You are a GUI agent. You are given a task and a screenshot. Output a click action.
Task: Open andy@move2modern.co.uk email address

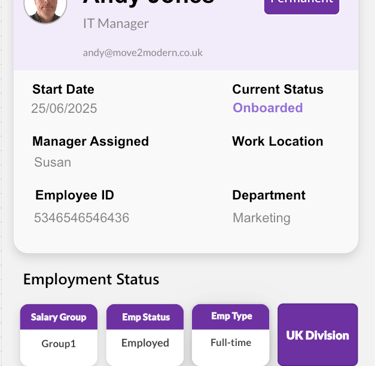coord(143,53)
